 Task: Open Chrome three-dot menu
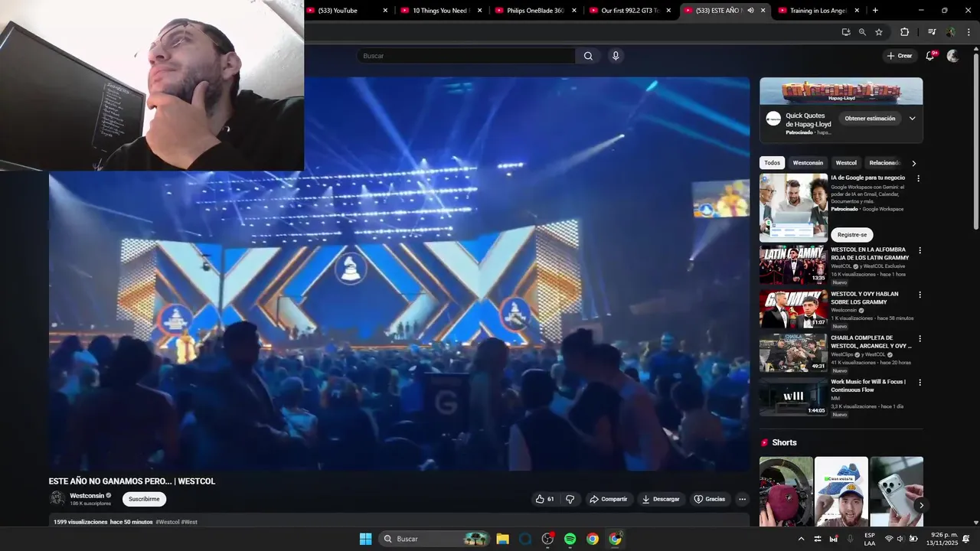[x=969, y=32]
